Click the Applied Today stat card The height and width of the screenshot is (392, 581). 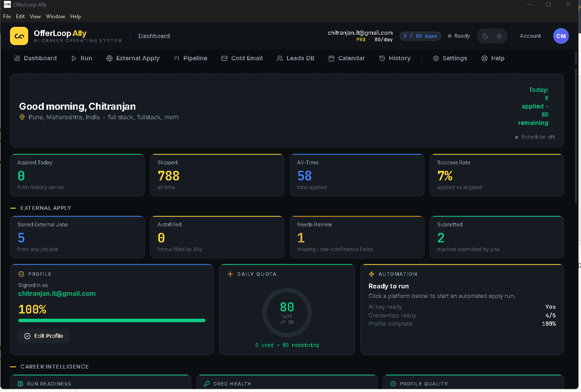coord(77,175)
